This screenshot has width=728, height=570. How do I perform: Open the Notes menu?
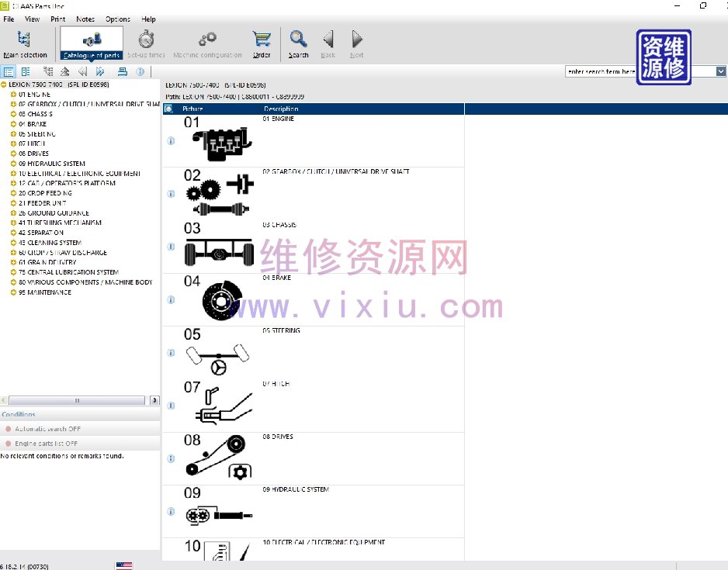85,19
